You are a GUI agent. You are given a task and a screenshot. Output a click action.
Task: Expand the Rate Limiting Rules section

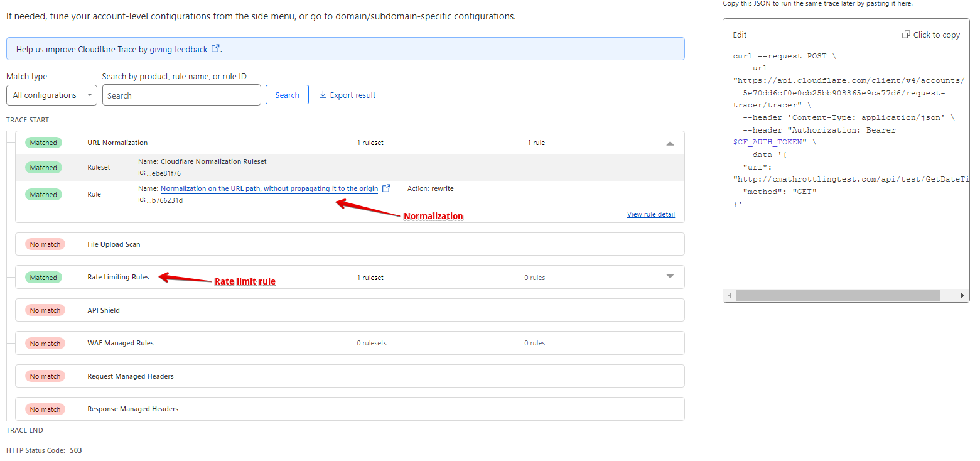[670, 276]
